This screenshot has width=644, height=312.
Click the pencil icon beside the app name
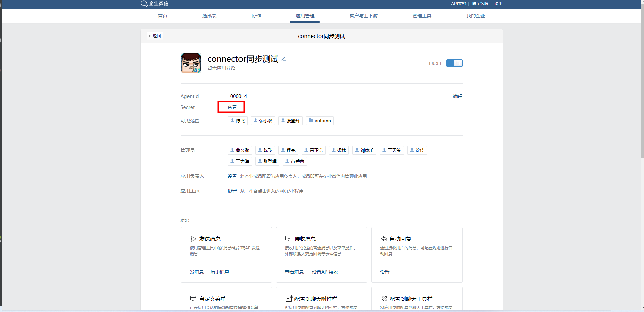click(x=283, y=59)
